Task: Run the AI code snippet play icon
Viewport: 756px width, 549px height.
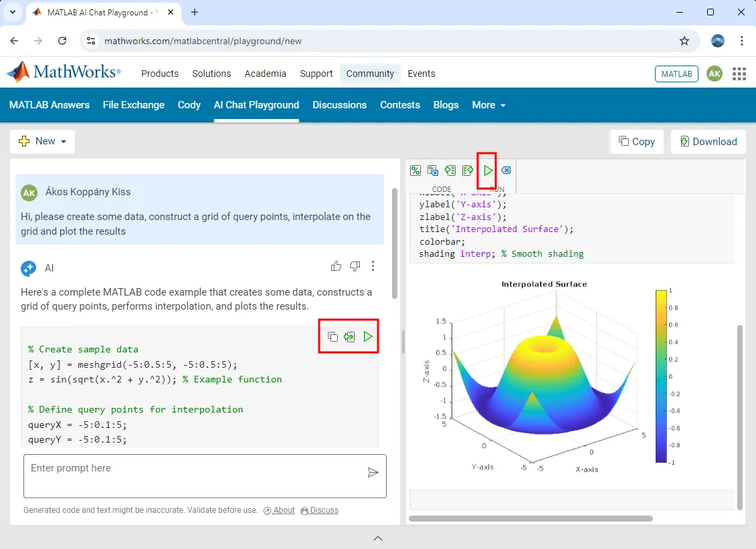Action: (x=368, y=336)
